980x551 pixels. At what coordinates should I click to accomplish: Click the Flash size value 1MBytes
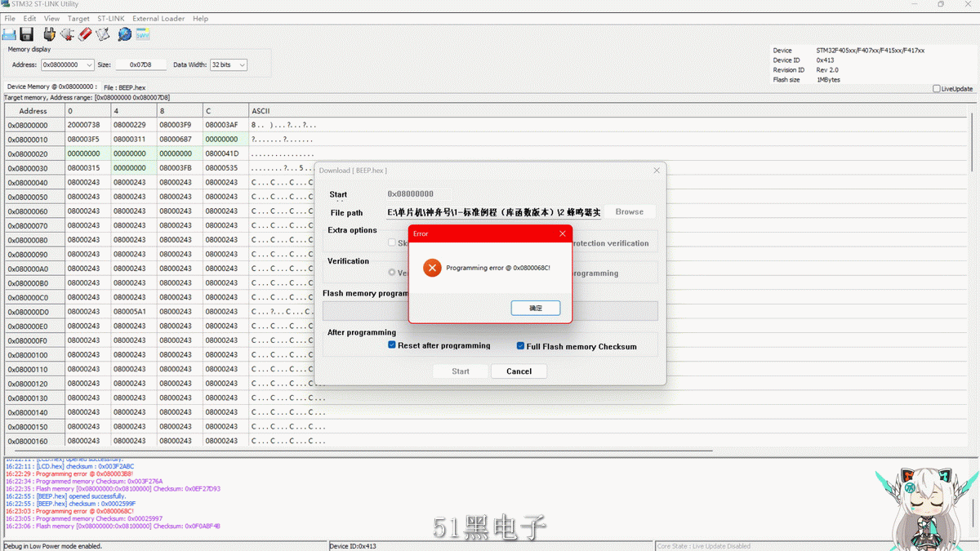pyautogui.click(x=828, y=80)
